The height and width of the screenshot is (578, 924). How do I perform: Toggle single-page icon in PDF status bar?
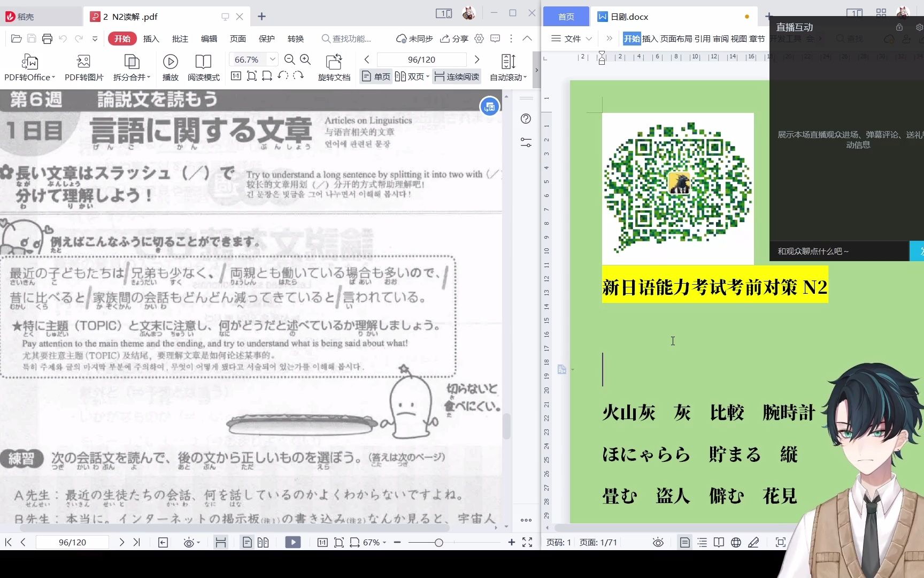pyautogui.click(x=247, y=542)
